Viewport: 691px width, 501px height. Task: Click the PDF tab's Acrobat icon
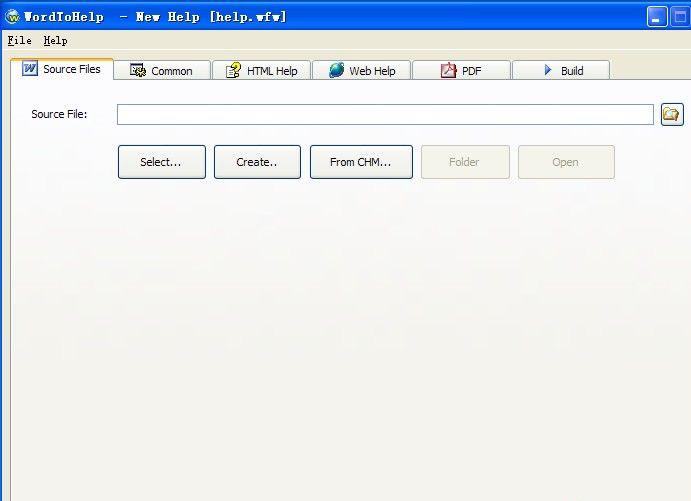point(449,71)
